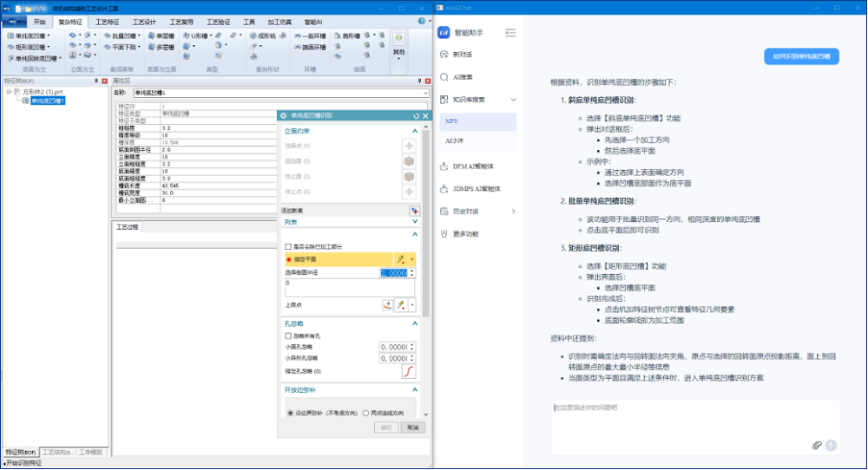Viewport: 868px width, 470px height.
Task: Click the 扇形槽 ribbon tool
Action: coord(347,36)
